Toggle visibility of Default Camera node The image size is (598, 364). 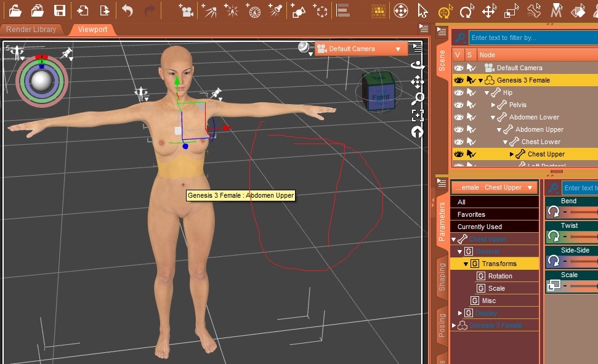click(x=458, y=68)
